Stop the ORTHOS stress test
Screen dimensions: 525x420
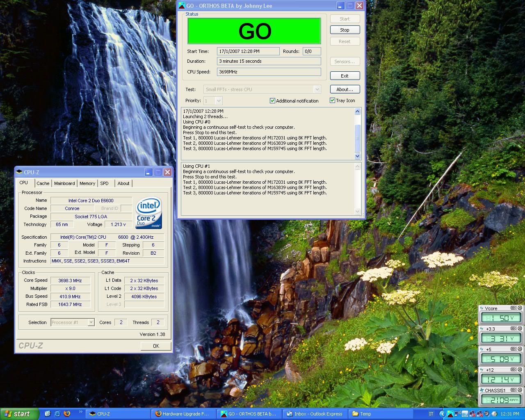[x=345, y=30]
